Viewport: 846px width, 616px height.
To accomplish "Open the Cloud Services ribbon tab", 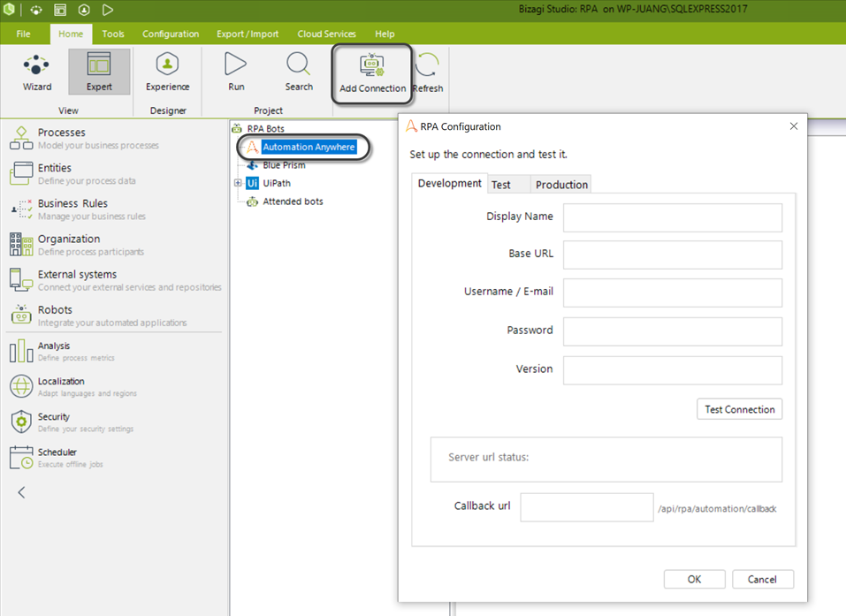I will 326,34.
